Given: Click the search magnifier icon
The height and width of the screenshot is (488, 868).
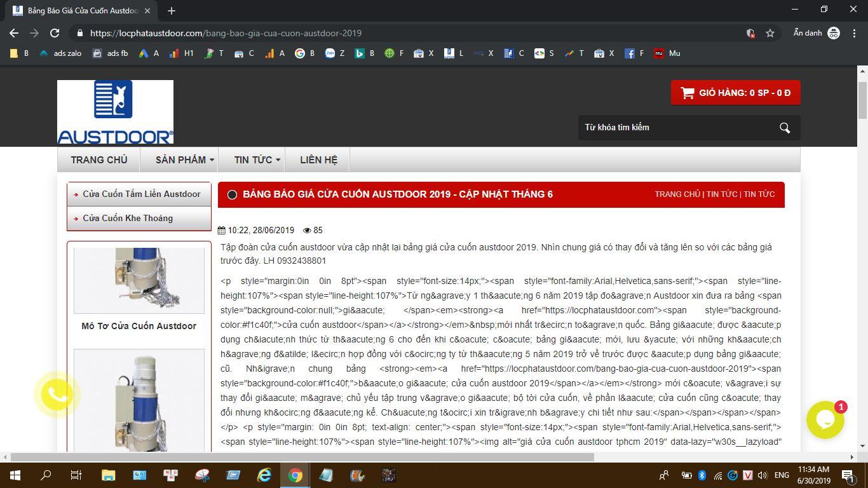Looking at the screenshot, I should click(x=785, y=128).
